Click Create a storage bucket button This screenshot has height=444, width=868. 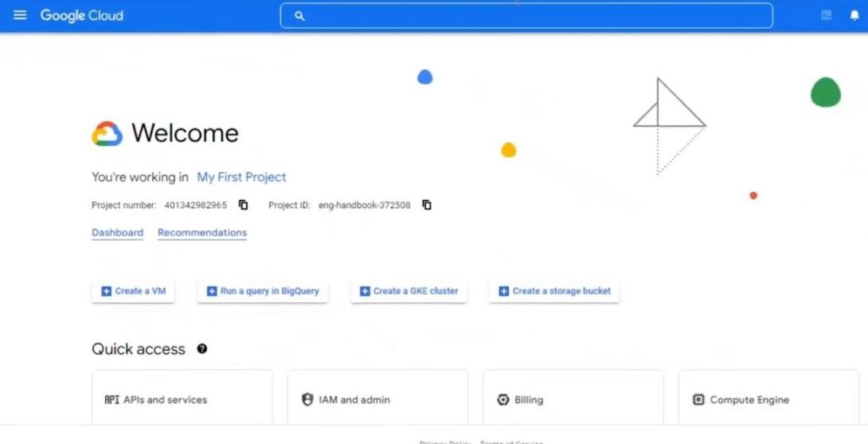tap(554, 291)
